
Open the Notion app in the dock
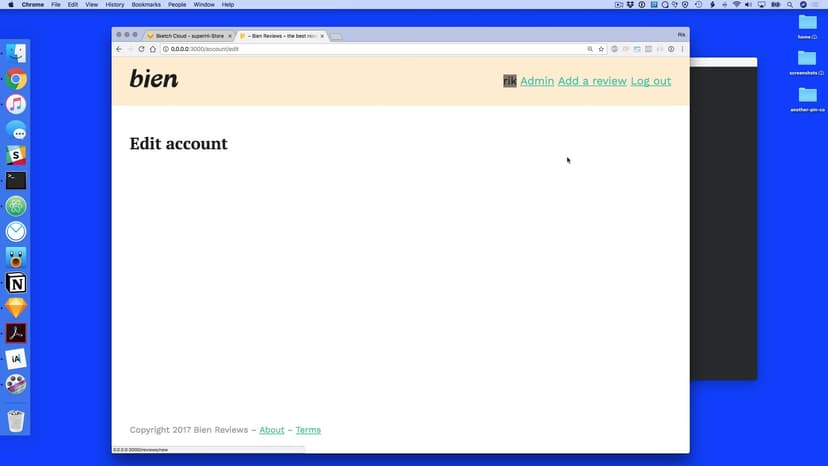coord(16,283)
